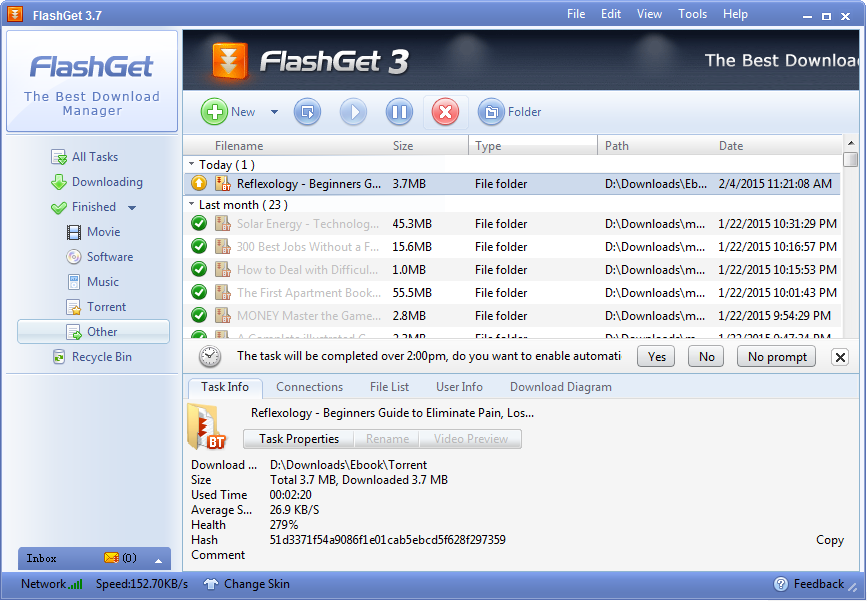This screenshot has width=867, height=601.
Task: Select the Finished category
Action: (x=83, y=207)
